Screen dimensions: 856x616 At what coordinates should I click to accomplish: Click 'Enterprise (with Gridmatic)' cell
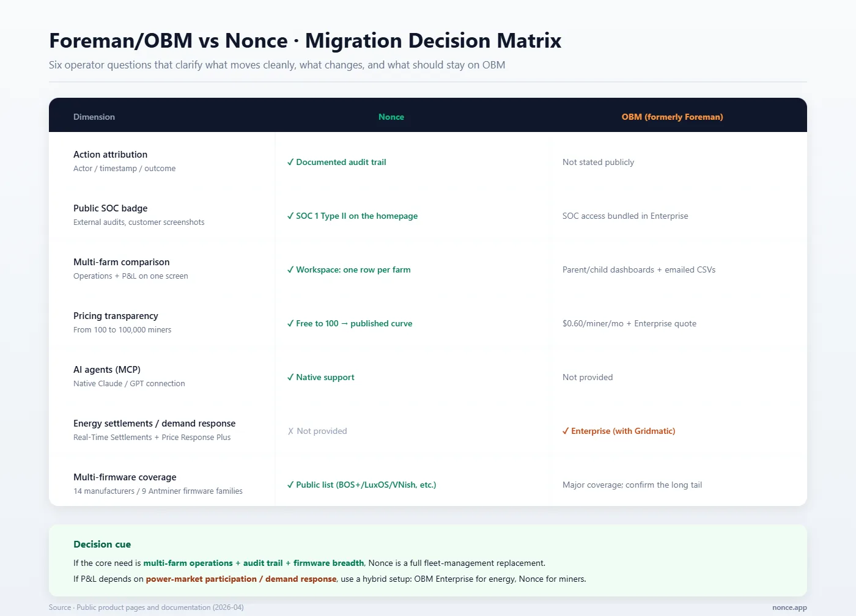click(619, 431)
